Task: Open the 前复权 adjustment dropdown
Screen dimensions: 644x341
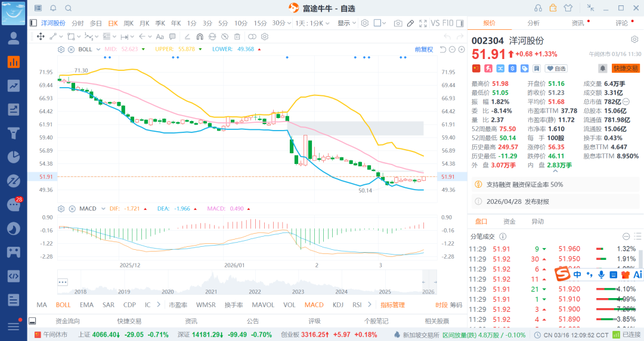Action: click(424, 49)
